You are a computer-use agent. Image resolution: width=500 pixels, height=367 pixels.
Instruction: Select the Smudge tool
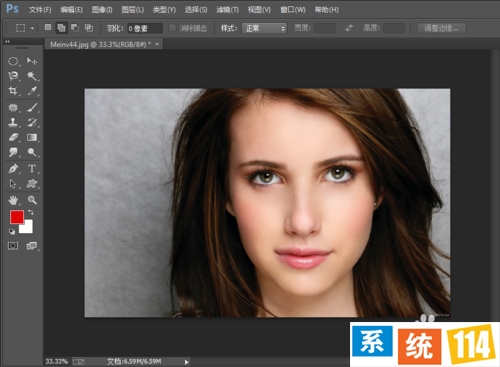point(13,152)
